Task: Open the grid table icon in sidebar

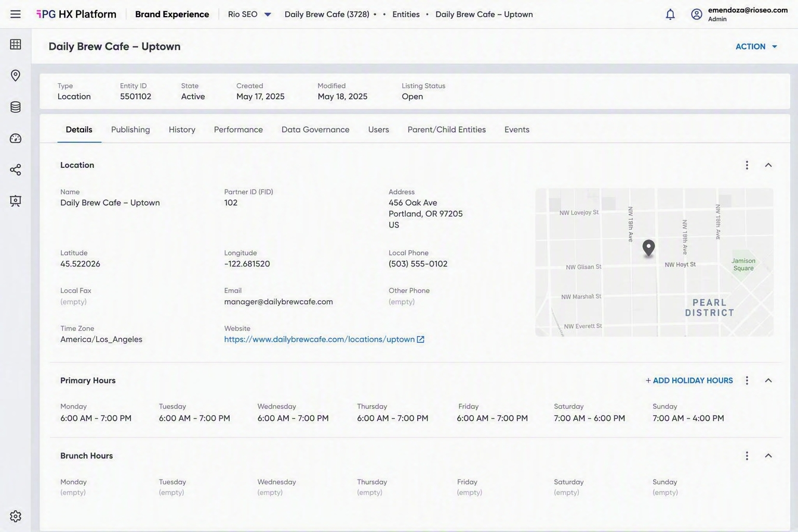Action: [x=16, y=44]
